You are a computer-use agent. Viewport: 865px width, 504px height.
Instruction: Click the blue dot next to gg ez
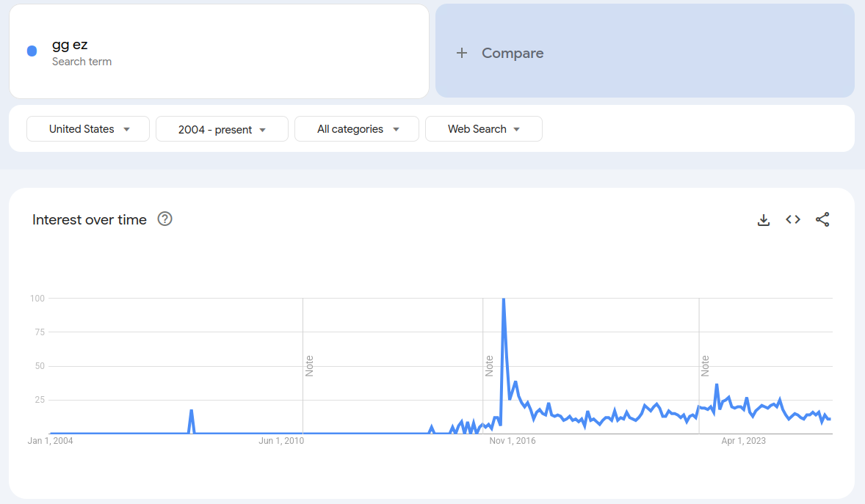coord(32,51)
